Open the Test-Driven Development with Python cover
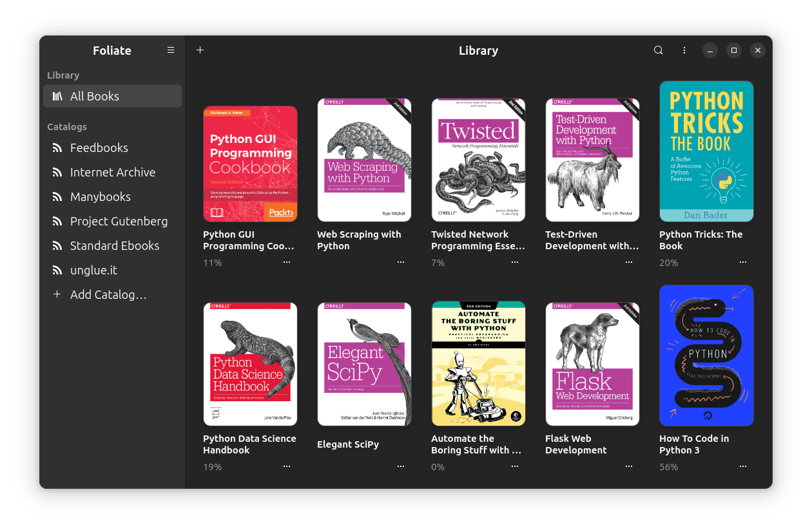 click(x=592, y=160)
